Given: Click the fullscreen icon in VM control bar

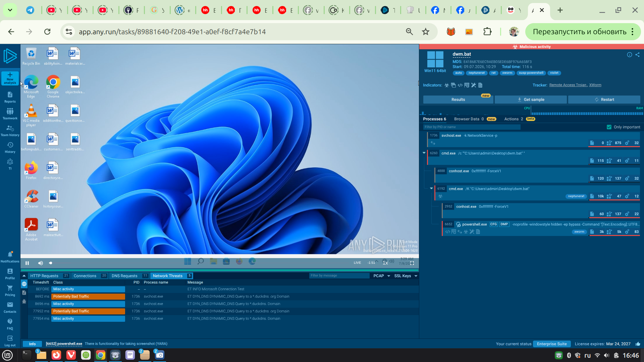Looking at the screenshot, I should [412, 263].
